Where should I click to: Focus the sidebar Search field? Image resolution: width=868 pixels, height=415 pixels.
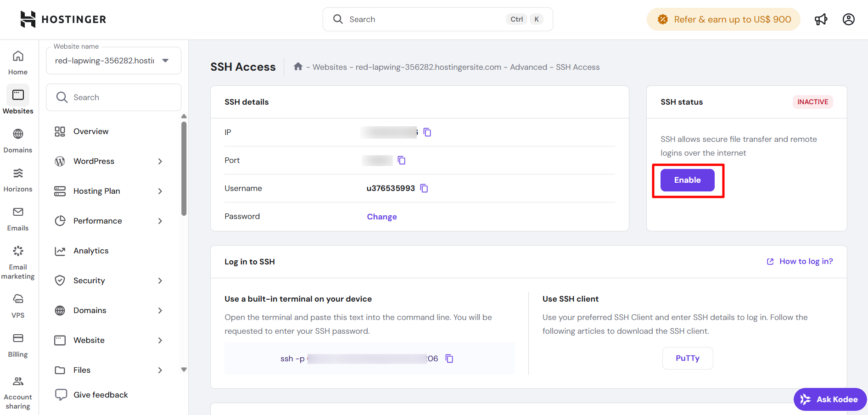[113, 97]
